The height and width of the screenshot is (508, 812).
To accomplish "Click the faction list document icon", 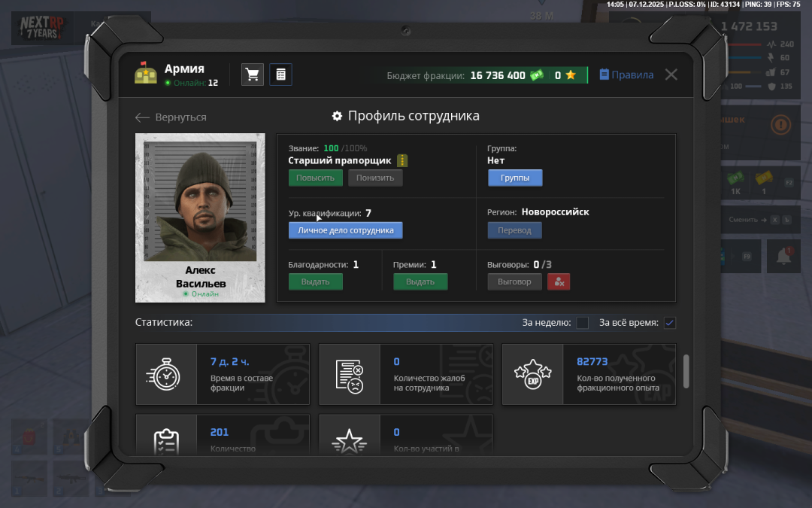I will pos(280,75).
